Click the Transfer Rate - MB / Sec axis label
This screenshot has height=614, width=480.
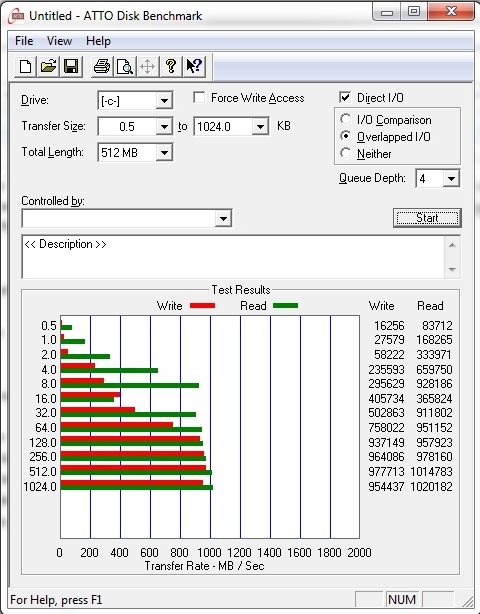(x=204, y=566)
